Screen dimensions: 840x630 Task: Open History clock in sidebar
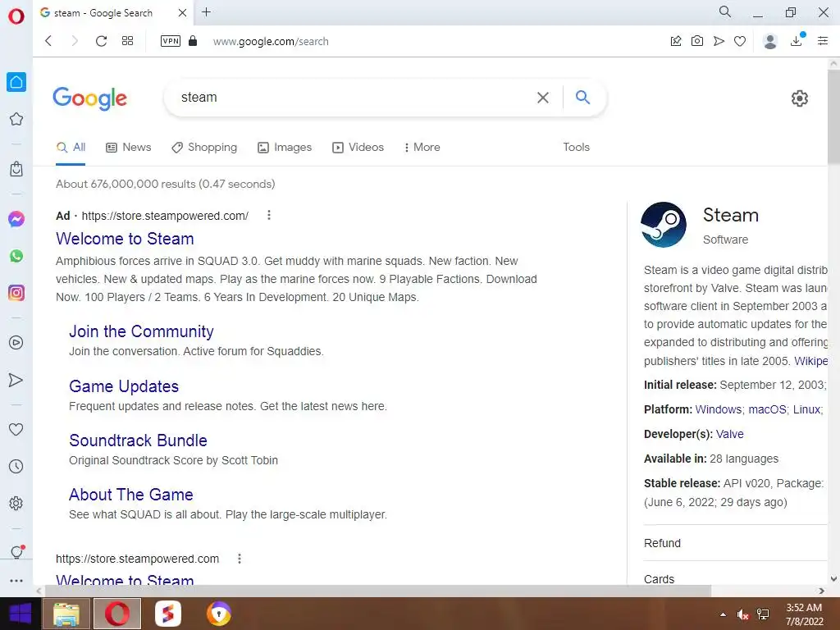point(16,466)
